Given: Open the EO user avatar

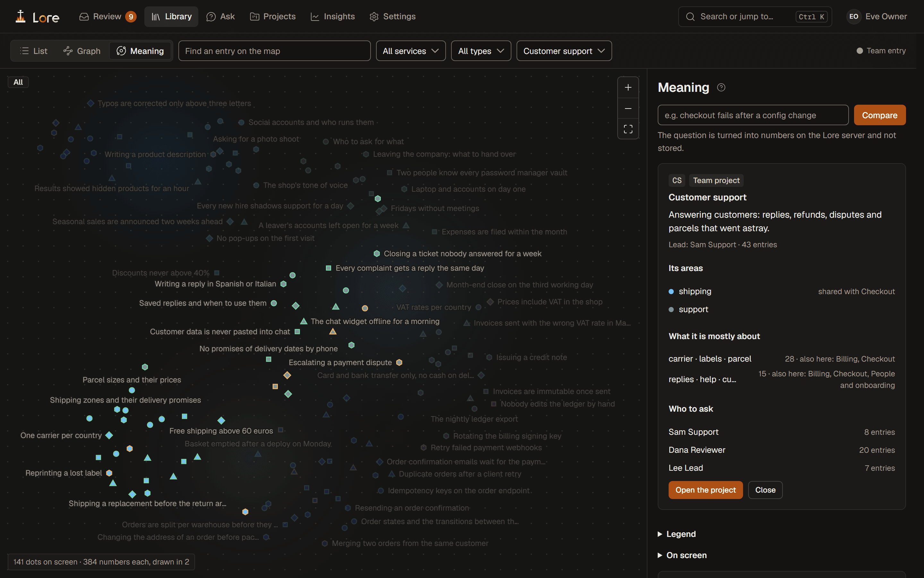Looking at the screenshot, I should click(x=853, y=16).
